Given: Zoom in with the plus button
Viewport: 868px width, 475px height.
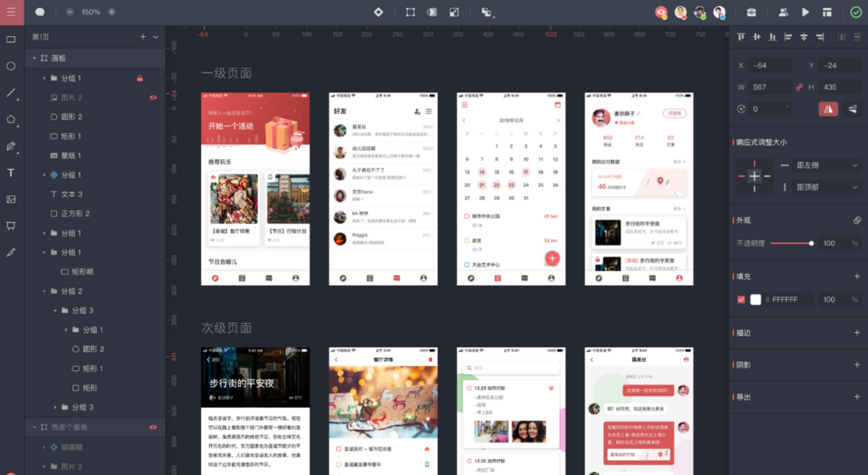Looking at the screenshot, I should [111, 12].
